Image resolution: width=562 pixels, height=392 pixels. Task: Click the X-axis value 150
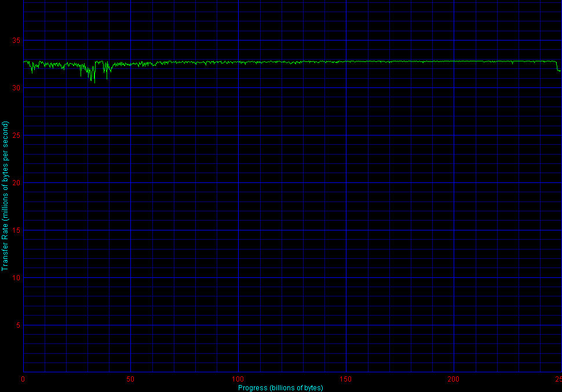[x=346, y=379]
